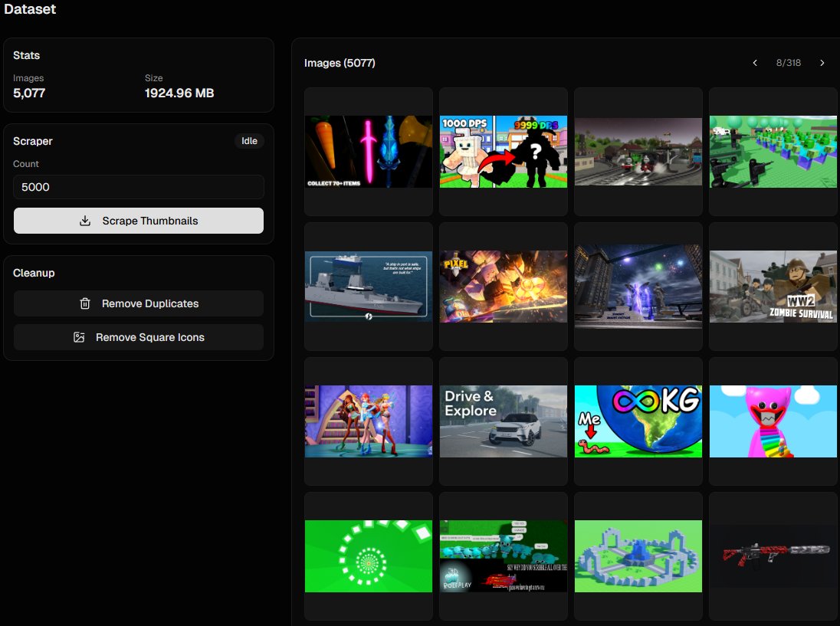Click the Remove Square Icons button
Image resolution: width=840 pixels, height=626 pixels.
139,337
